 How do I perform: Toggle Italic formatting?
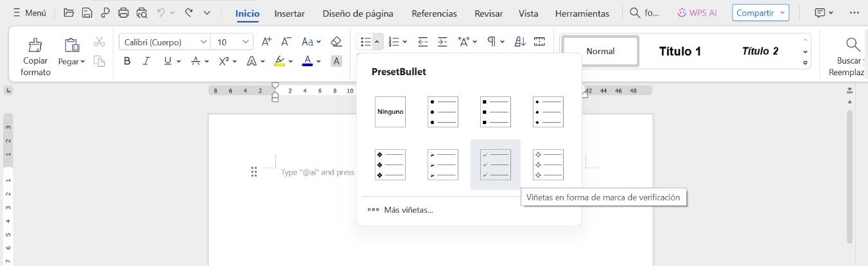point(146,61)
